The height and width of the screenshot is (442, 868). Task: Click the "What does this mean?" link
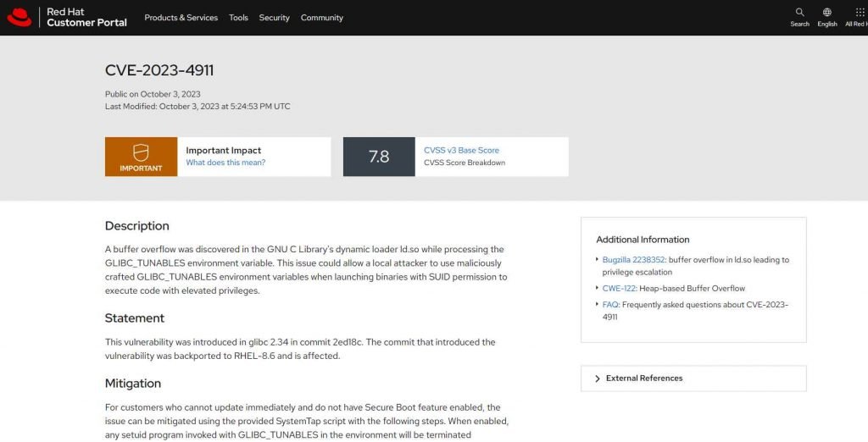pos(225,163)
